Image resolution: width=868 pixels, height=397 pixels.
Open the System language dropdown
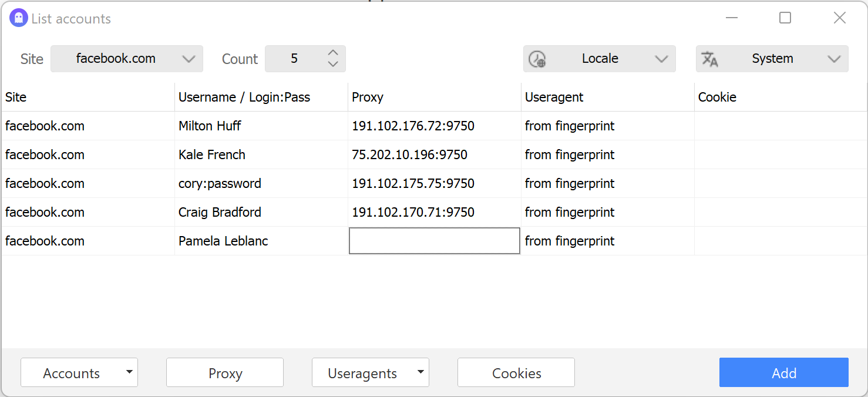834,59
